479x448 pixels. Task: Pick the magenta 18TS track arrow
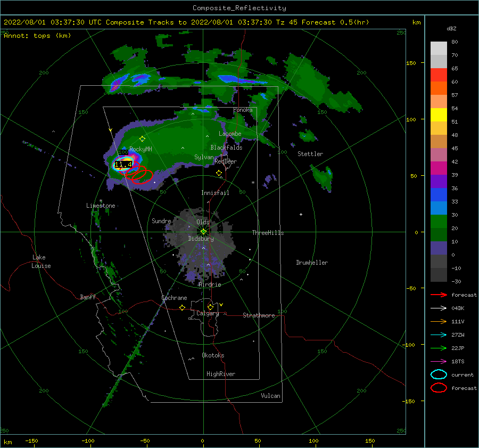[x=439, y=362]
